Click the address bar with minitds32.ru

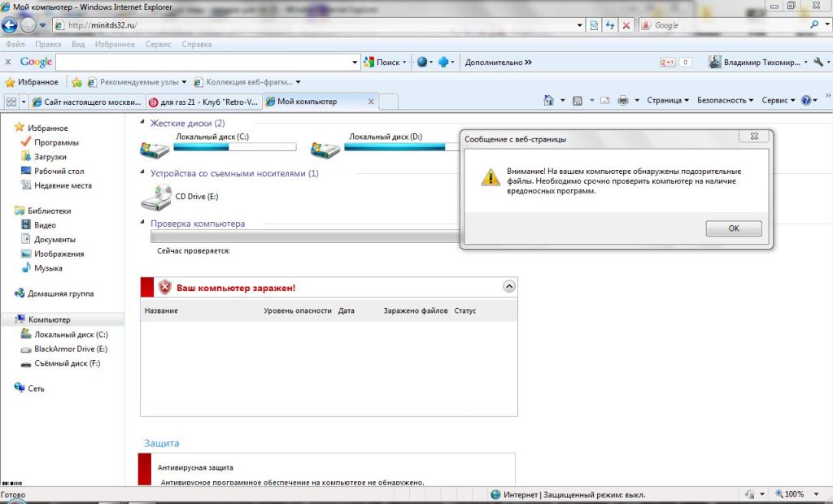click(x=313, y=25)
